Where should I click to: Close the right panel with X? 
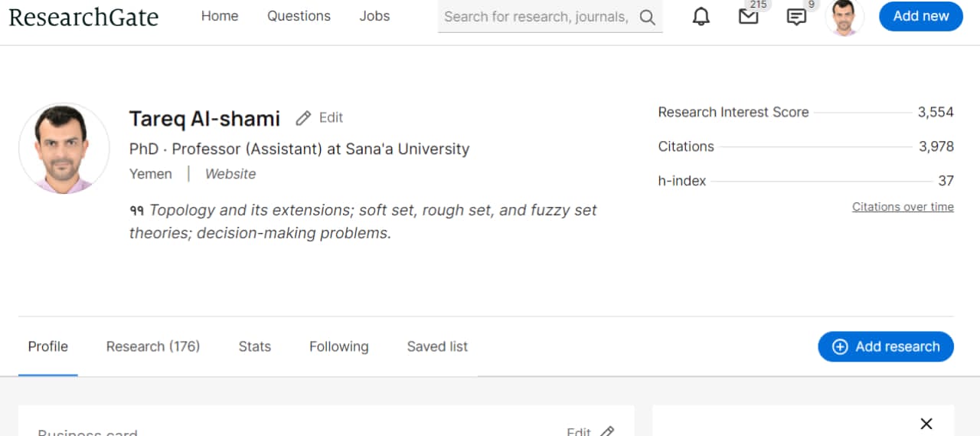point(926,424)
